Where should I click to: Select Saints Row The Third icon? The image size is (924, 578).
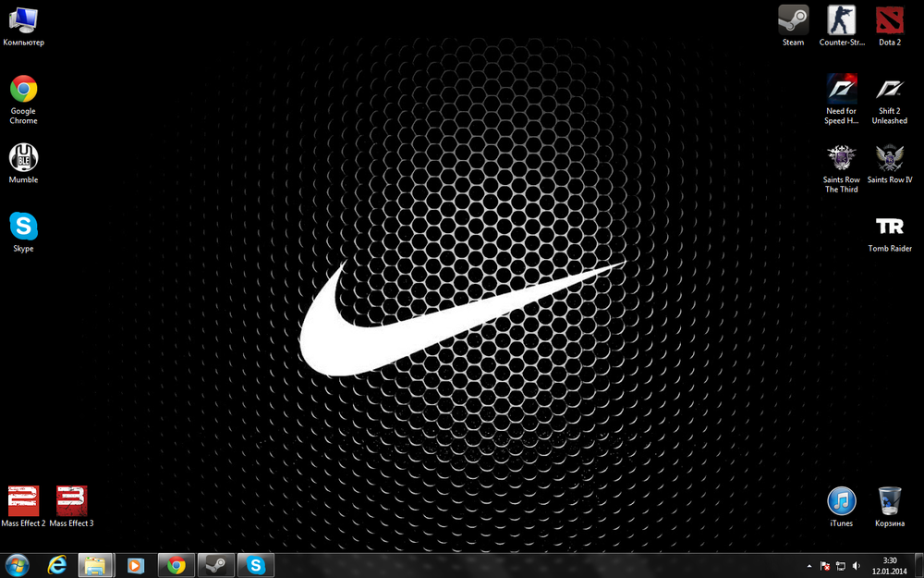click(x=841, y=159)
